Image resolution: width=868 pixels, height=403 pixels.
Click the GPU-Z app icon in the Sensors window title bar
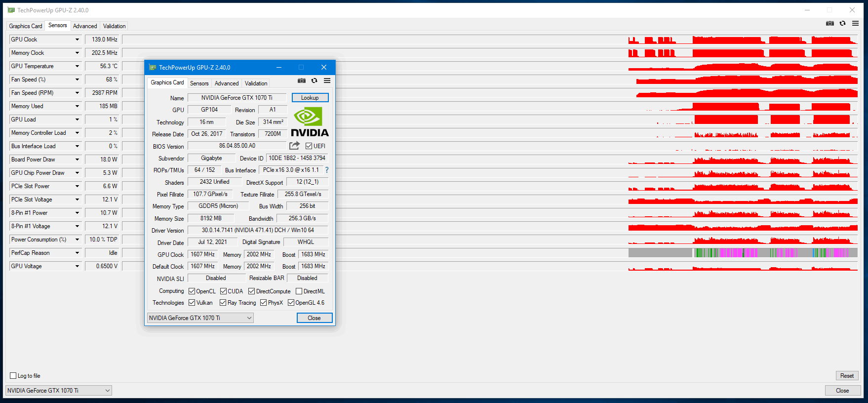(x=11, y=10)
